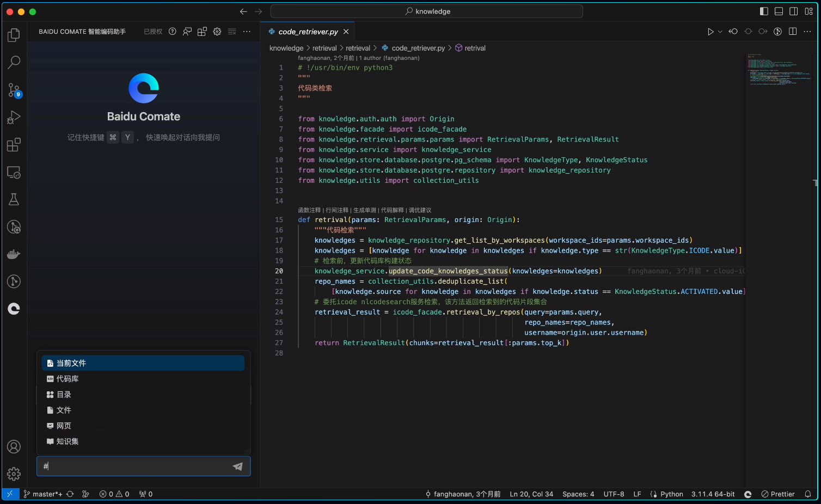
Task: Click the 代码解释 code lens
Action: coord(393,210)
